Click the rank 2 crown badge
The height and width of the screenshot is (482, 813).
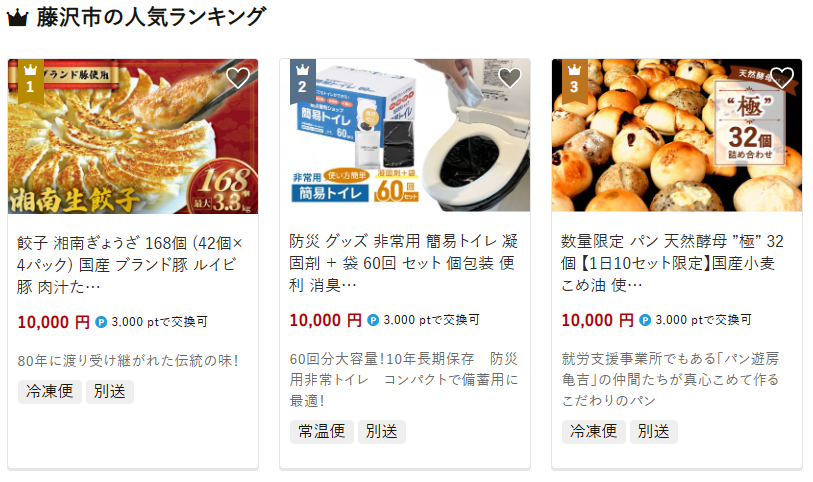[x=303, y=80]
